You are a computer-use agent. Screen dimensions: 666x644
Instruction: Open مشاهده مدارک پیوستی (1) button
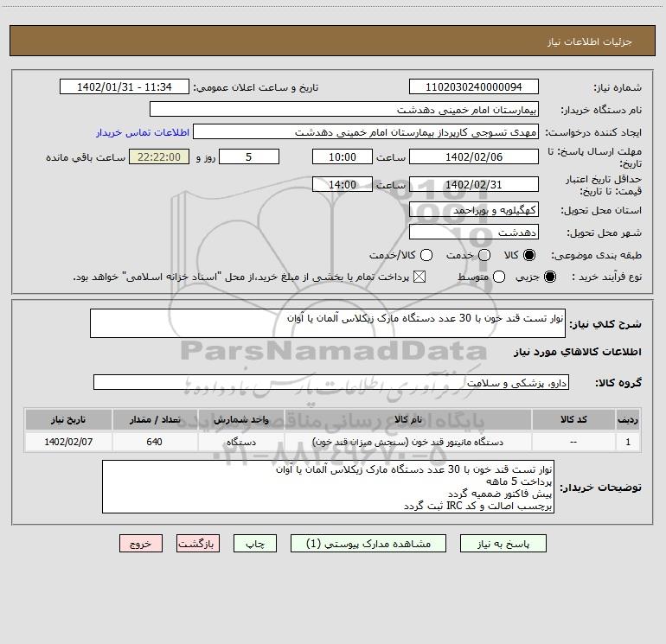(x=368, y=544)
